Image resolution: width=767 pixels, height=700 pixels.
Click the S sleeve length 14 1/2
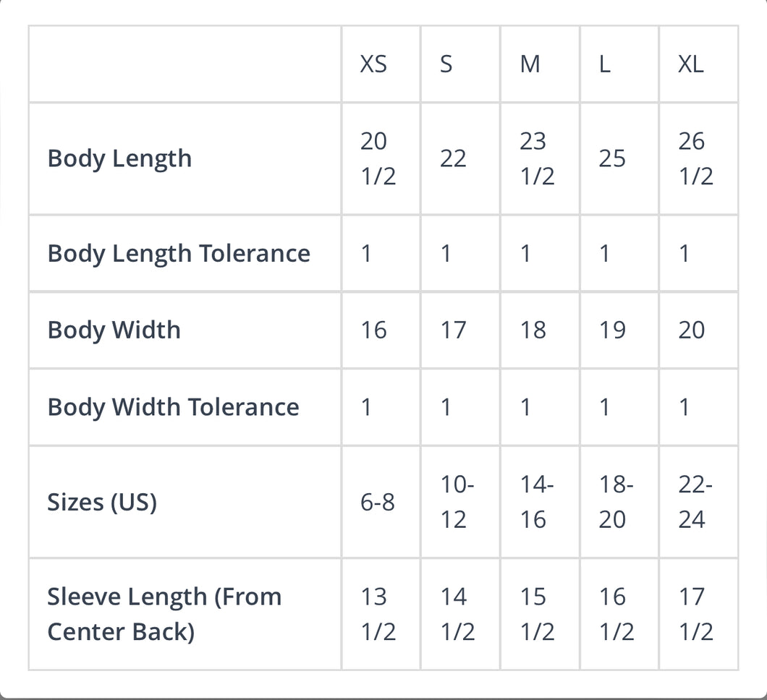point(457,614)
